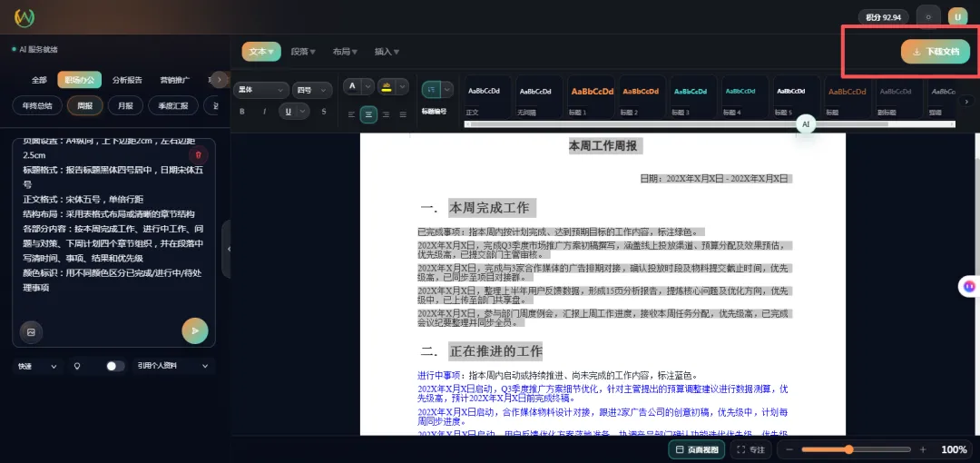Zoom out with the minus icon
This screenshot has width=980, height=463.
[x=789, y=450]
